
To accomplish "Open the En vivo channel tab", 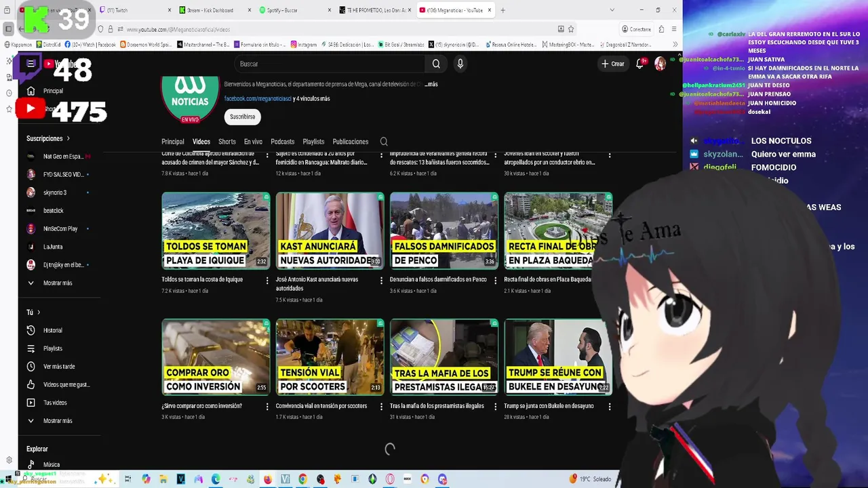I will click(x=253, y=142).
